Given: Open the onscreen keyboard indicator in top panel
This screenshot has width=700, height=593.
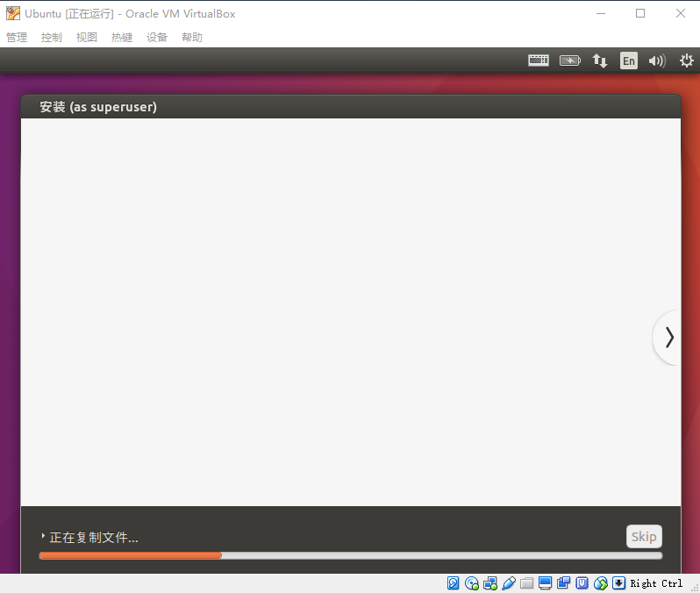Looking at the screenshot, I should tap(539, 61).
